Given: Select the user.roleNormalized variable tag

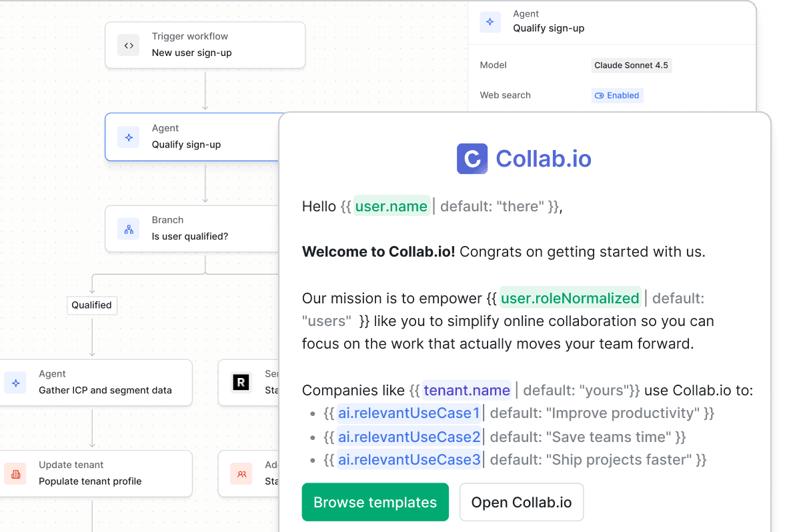Looking at the screenshot, I should (x=570, y=298).
